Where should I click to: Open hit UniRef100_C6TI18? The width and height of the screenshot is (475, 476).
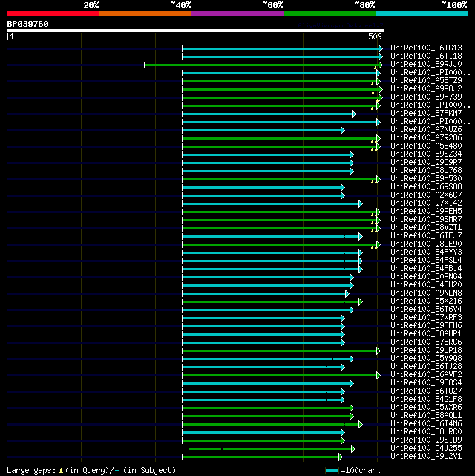(426, 56)
